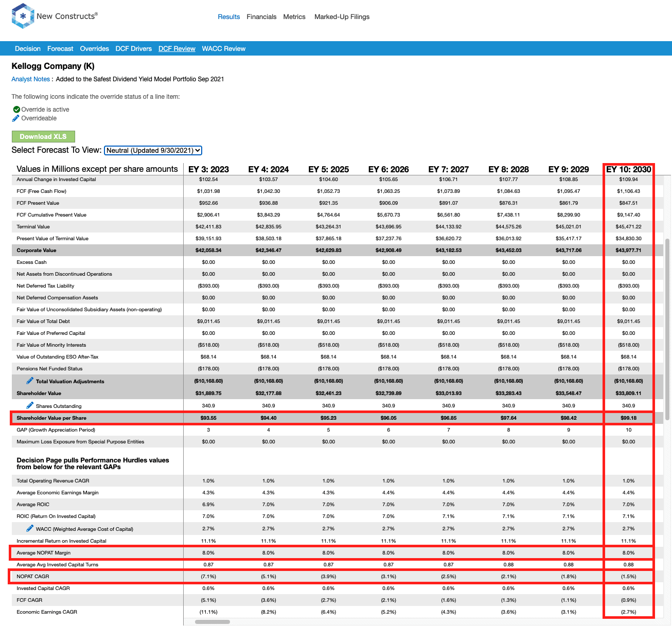Image resolution: width=672 pixels, height=626 pixels.
Task: Click the $45,471.22 terminal value cell
Action: (x=628, y=227)
